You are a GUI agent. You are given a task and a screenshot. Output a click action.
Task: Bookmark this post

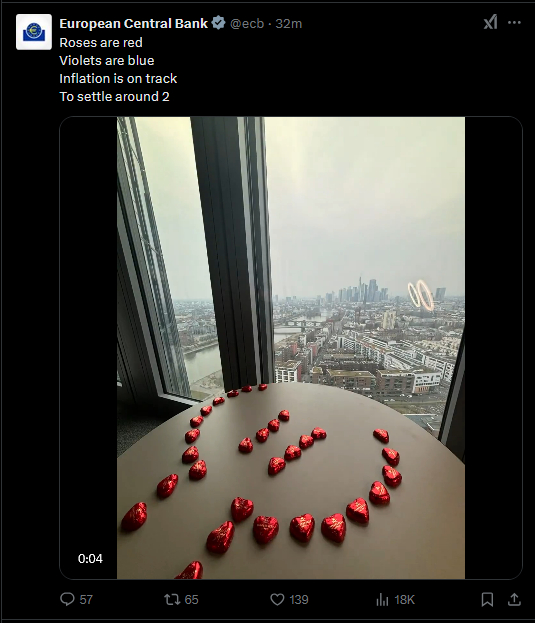(x=487, y=599)
